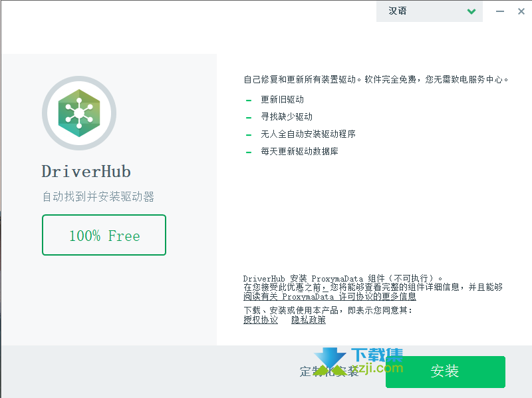Click the 下载、安装或使用本产品 agreement text
This screenshot has width=532, height=398.
point(328,310)
